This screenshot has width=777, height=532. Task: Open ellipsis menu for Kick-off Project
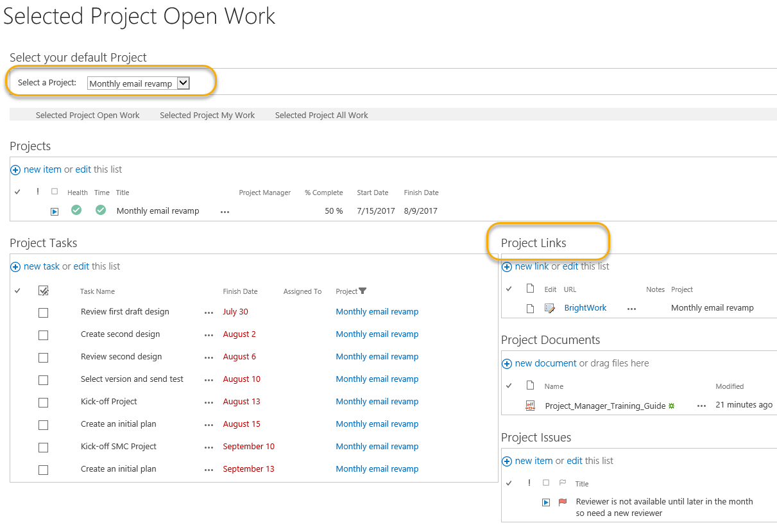[x=209, y=402]
